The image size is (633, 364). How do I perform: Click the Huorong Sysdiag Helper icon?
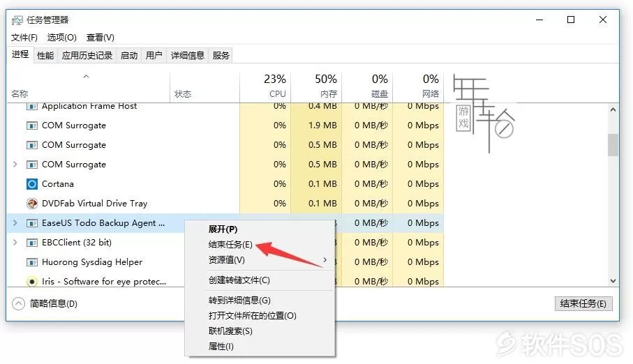[32, 262]
